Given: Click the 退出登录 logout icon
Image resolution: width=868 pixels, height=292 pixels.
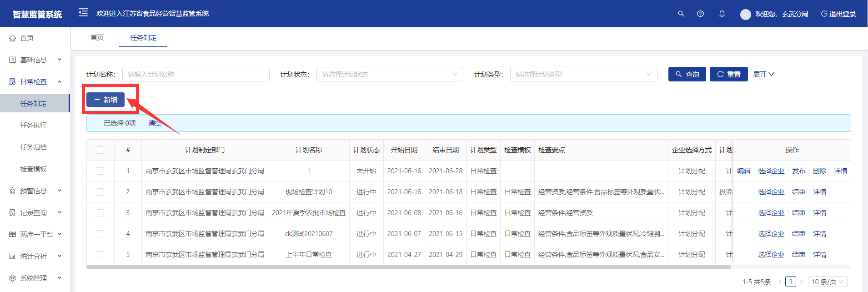Looking at the screenshot, I should 823,14.
